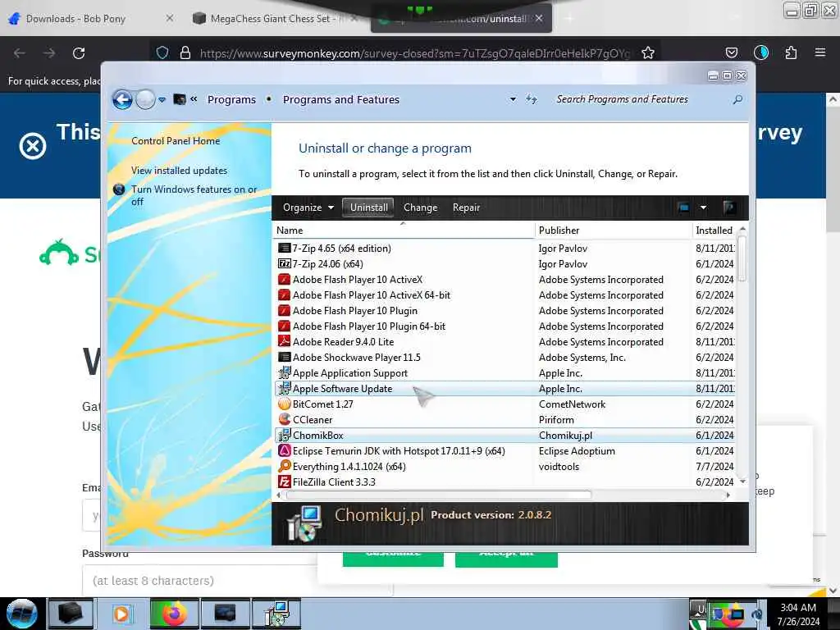Select the Programs breadcrumb
The width and height of the screenshot is (840, 630).
coord(231,99)
